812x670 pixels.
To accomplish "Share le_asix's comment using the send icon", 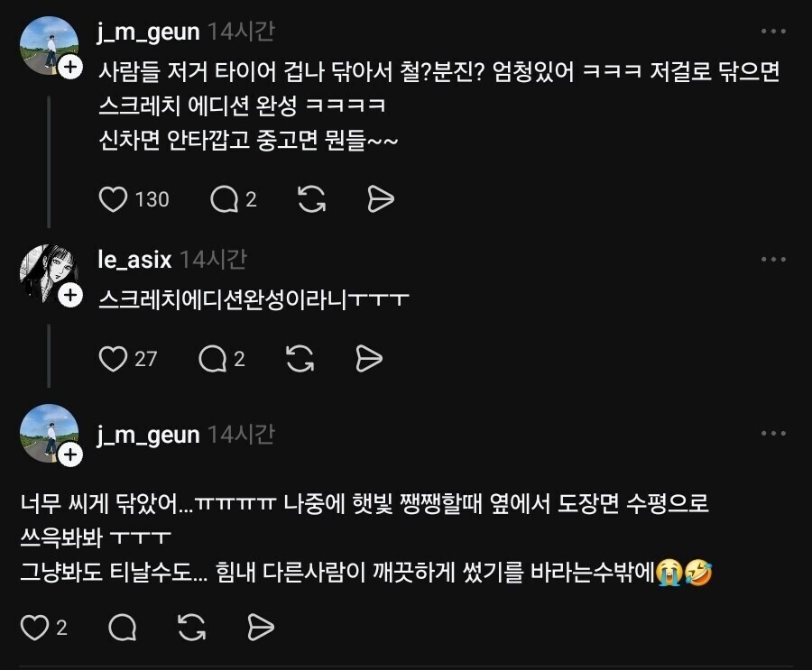I will click(370, 358).
